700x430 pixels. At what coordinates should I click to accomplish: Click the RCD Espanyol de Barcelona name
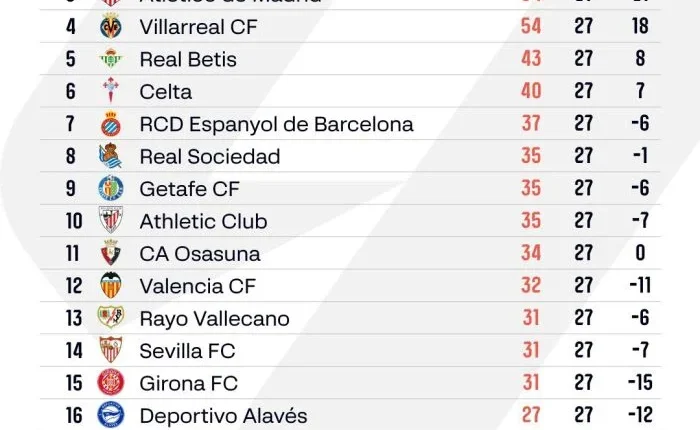point(276,124)
